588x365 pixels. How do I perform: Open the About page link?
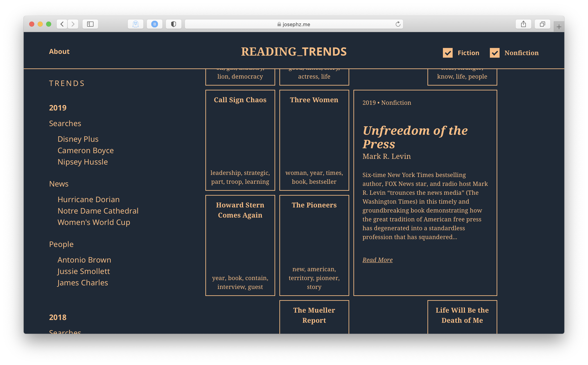(x=59, y=51)
